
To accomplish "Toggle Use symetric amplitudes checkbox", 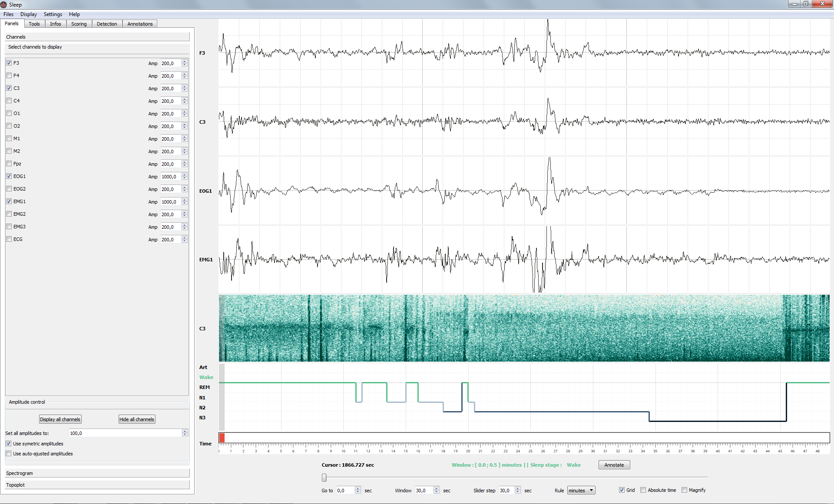I will click(x=9, y=444).
